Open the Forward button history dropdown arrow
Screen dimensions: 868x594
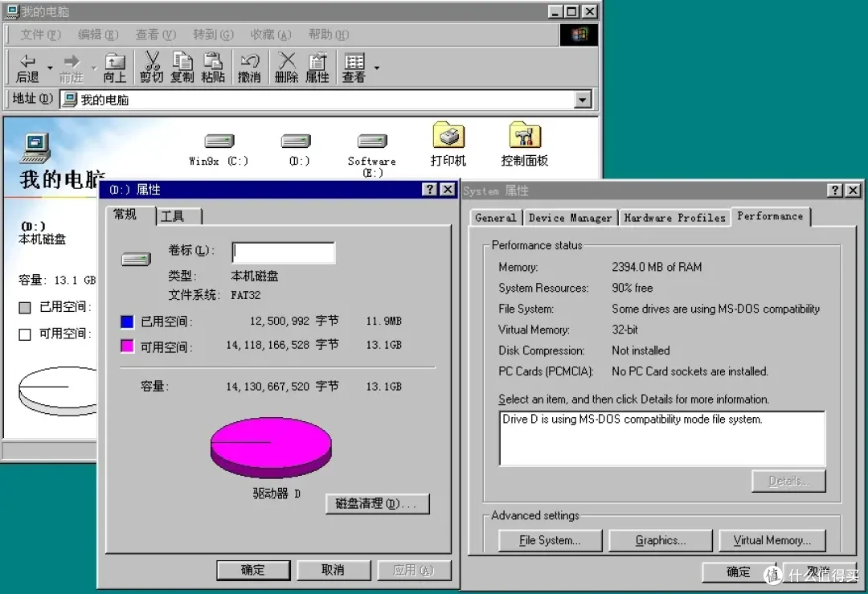click(93, 68)
